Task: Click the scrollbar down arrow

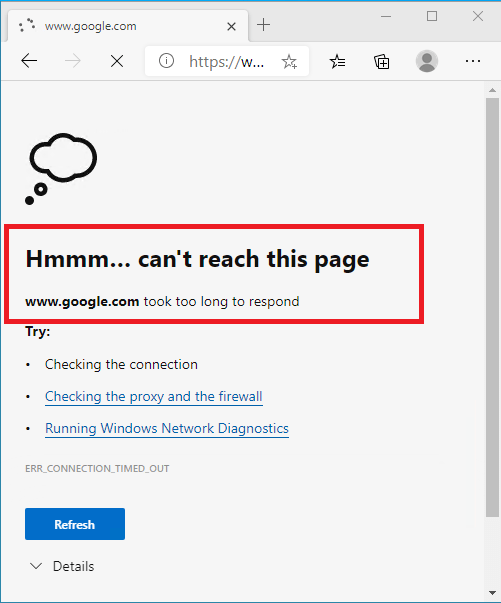Action: (493, 593)
